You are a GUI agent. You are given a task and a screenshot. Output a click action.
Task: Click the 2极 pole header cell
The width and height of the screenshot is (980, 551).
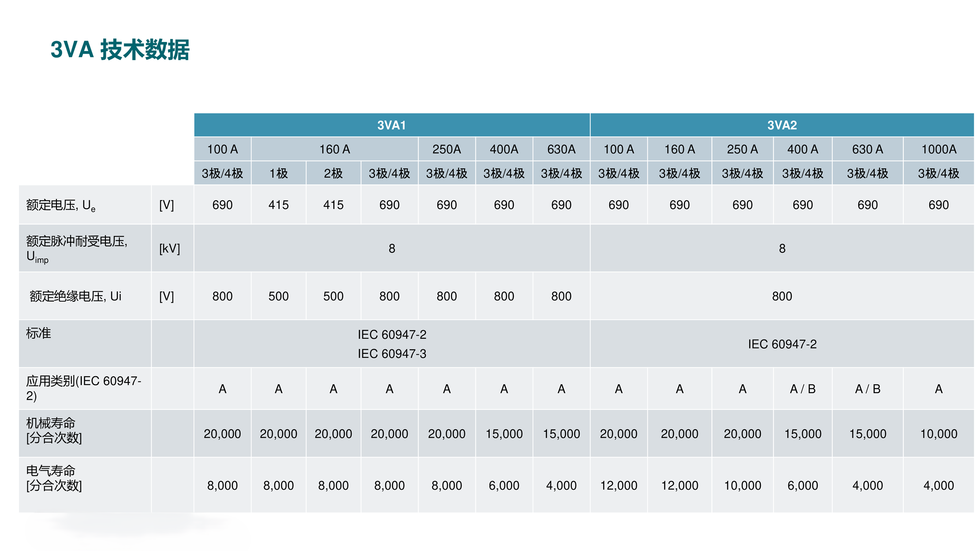(x=333, y=173)
